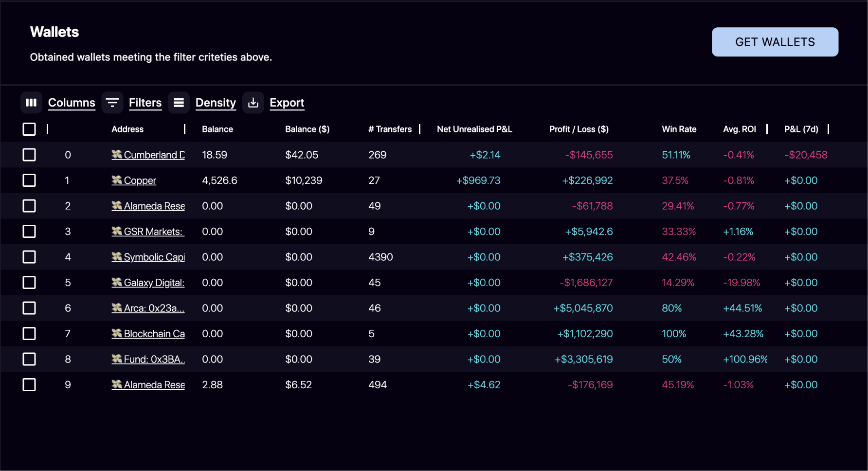Select the Blockchain Ca row checkbox
Screen dimensions: 868x471
29,334
